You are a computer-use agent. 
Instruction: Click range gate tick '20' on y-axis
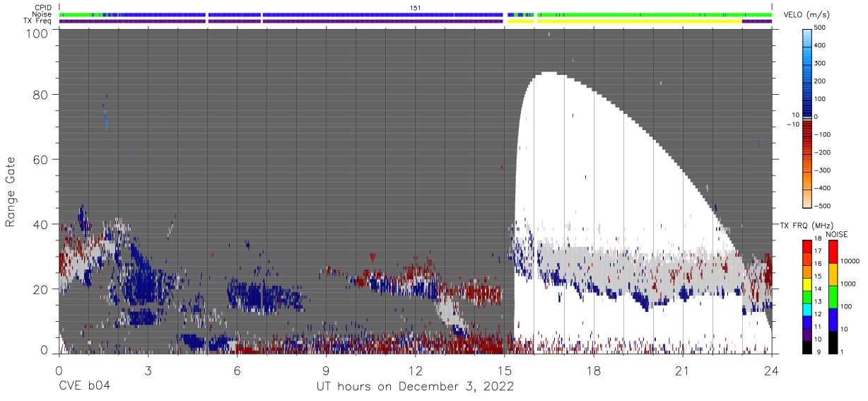40,289
